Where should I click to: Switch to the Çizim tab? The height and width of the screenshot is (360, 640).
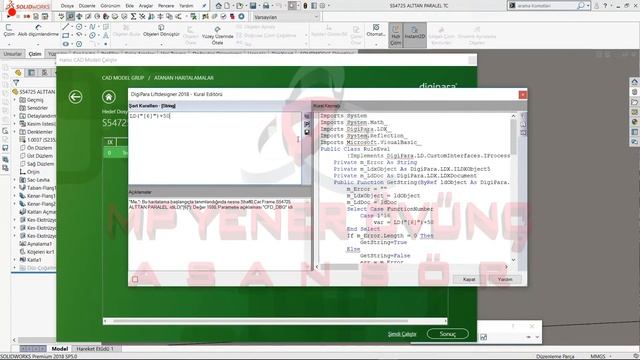pos(35,54)
